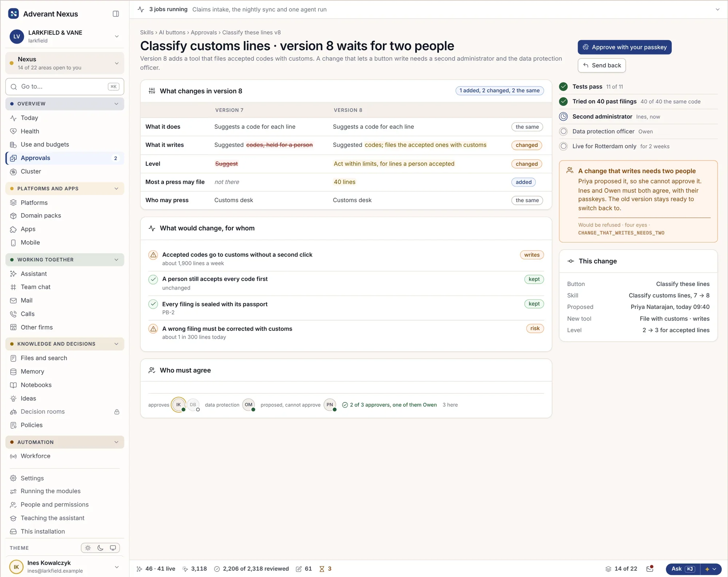
Task: Select the system theme monitor icon
Action: 113,548
